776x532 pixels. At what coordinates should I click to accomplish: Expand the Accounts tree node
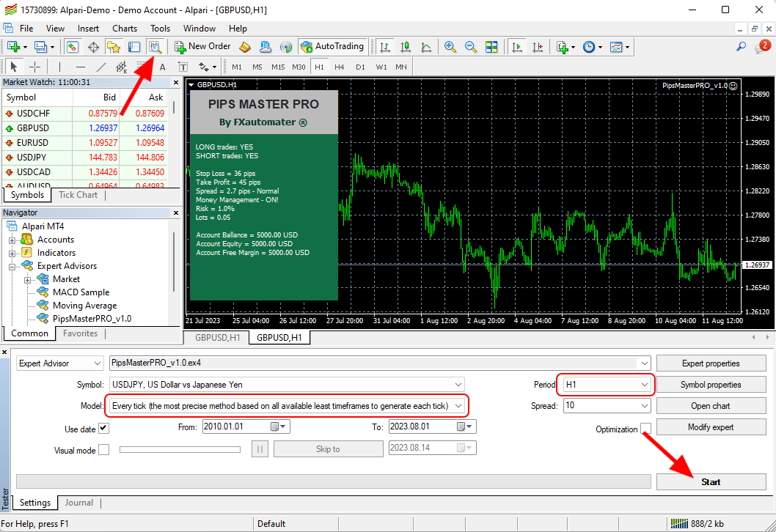click(12, 240)
